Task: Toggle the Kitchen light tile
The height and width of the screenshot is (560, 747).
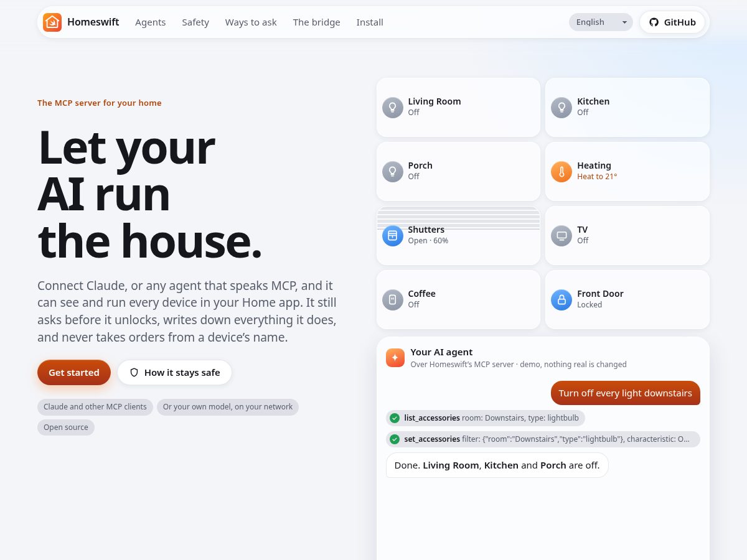Action: tap(627, 108)
